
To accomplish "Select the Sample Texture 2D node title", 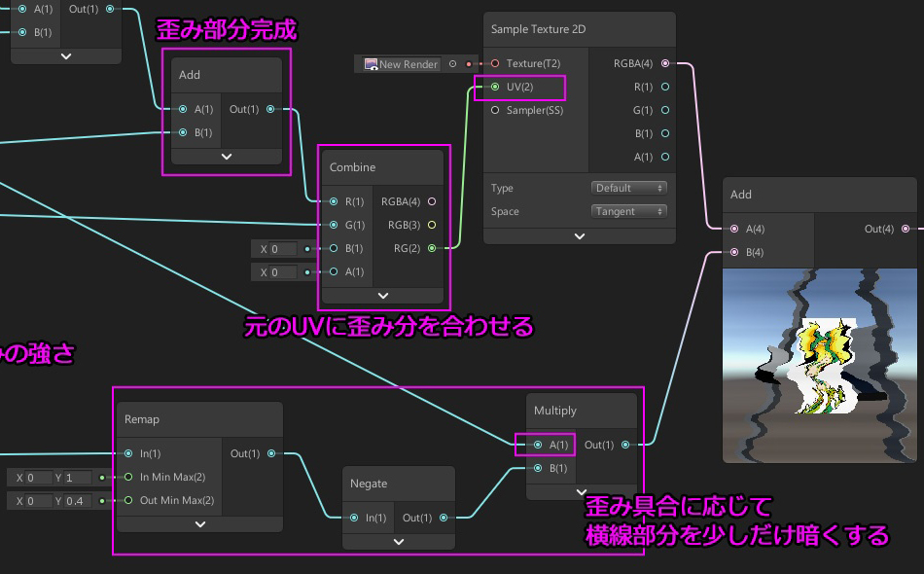I will click(x=538, y=29).
